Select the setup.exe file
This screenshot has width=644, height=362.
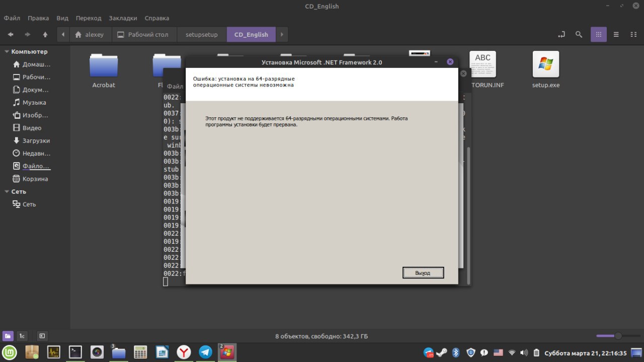[546, 70]
